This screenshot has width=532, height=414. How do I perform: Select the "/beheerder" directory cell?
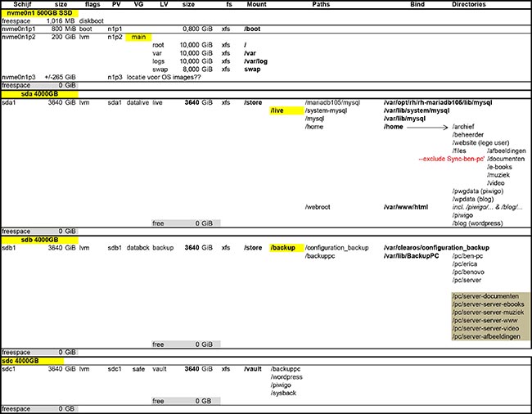point(468,135)
